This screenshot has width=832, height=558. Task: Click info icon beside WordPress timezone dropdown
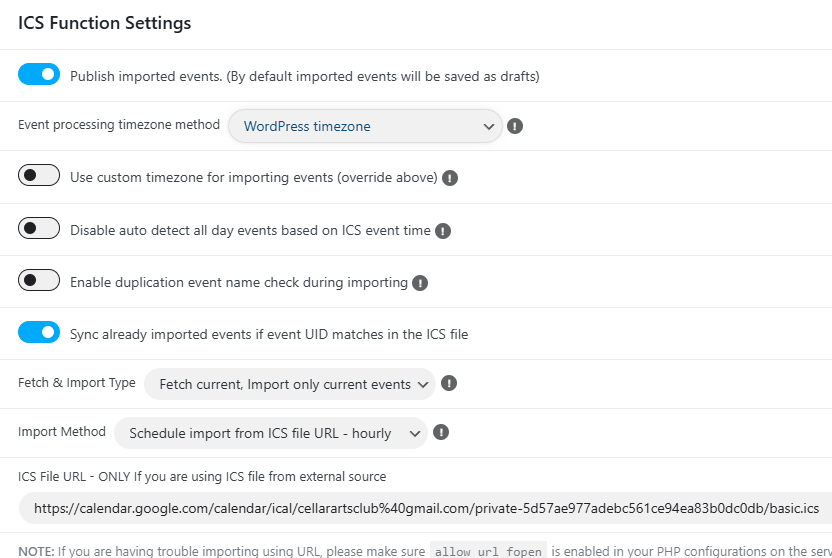tap(515, 126)
